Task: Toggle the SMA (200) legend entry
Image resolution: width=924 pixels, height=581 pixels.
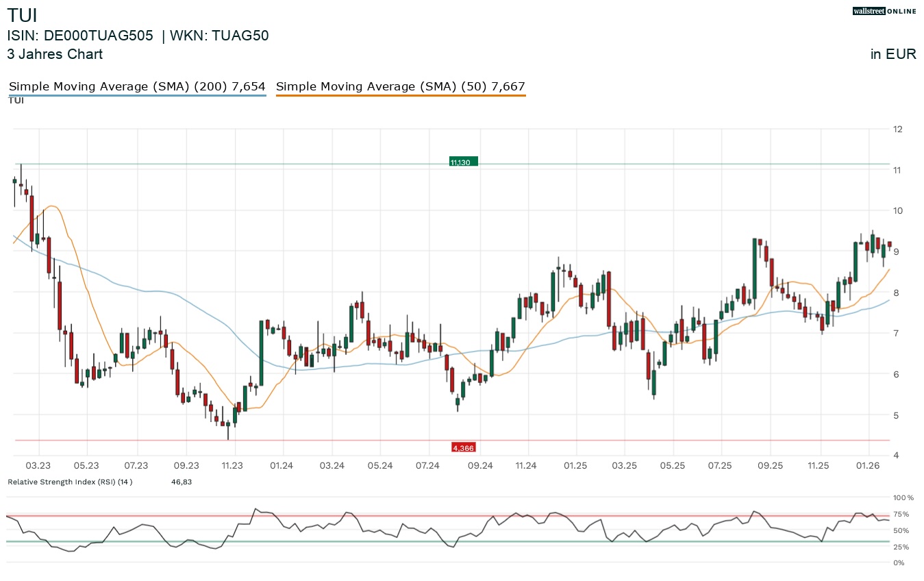Action: 136,86
